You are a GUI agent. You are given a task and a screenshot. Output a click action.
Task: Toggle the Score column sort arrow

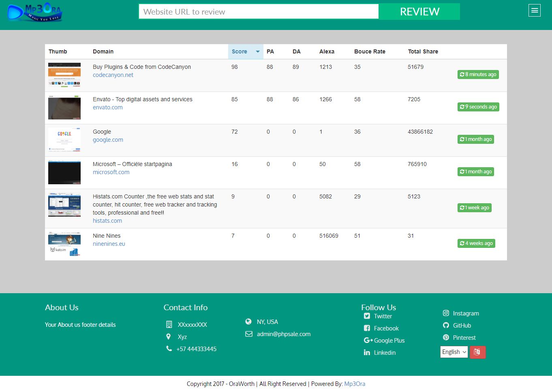coord(258,51)
